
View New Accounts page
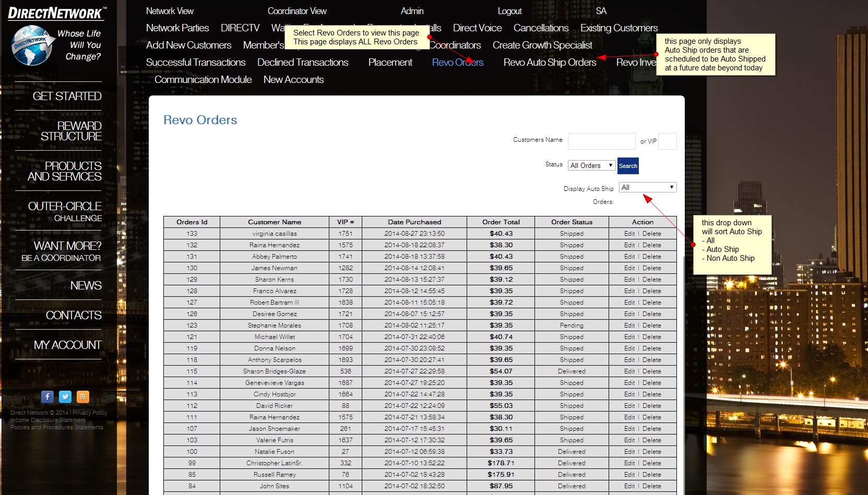(293, 80)
